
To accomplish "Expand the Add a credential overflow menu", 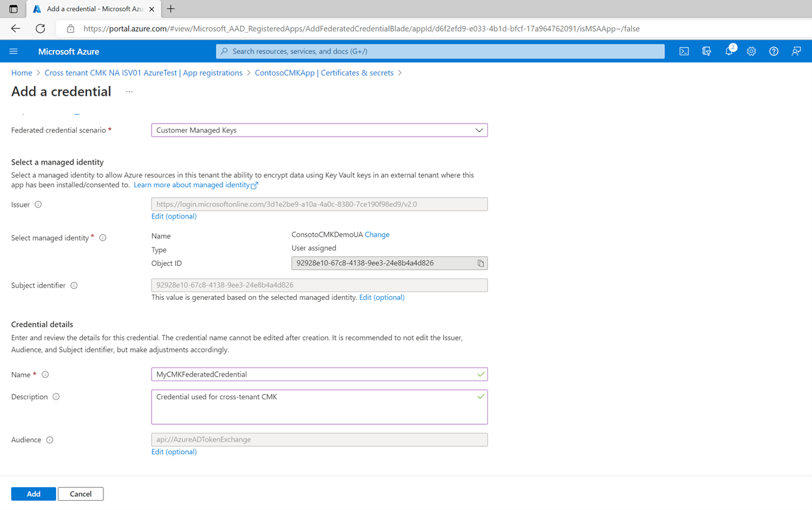I will point(128,93).
